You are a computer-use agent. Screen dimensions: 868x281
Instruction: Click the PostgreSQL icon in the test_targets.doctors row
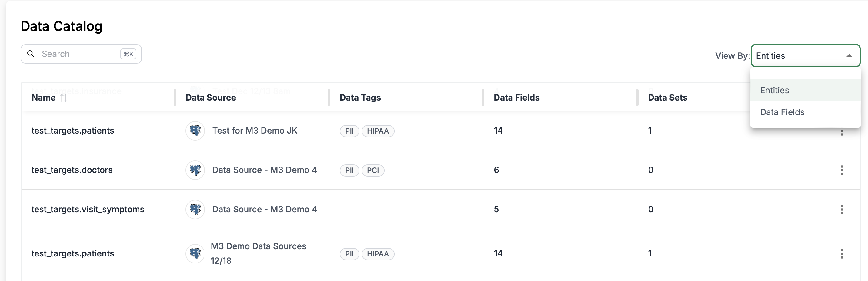[x=195, y=170]
